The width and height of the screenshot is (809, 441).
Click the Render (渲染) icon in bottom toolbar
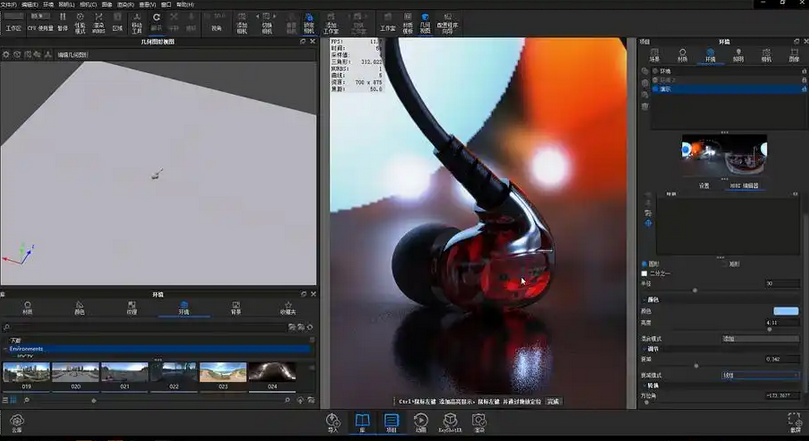pos(480,421)
